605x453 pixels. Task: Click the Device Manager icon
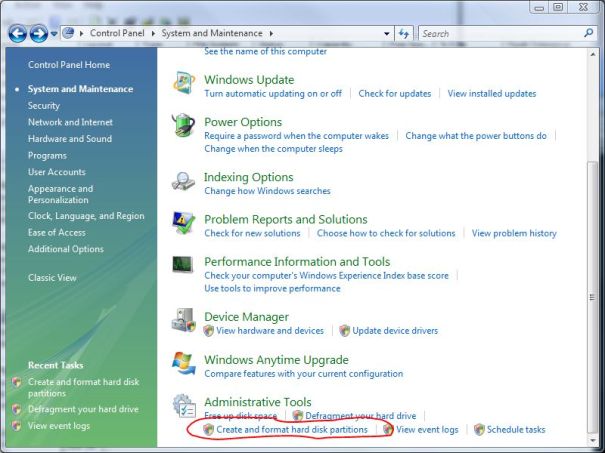click(184, 320)
